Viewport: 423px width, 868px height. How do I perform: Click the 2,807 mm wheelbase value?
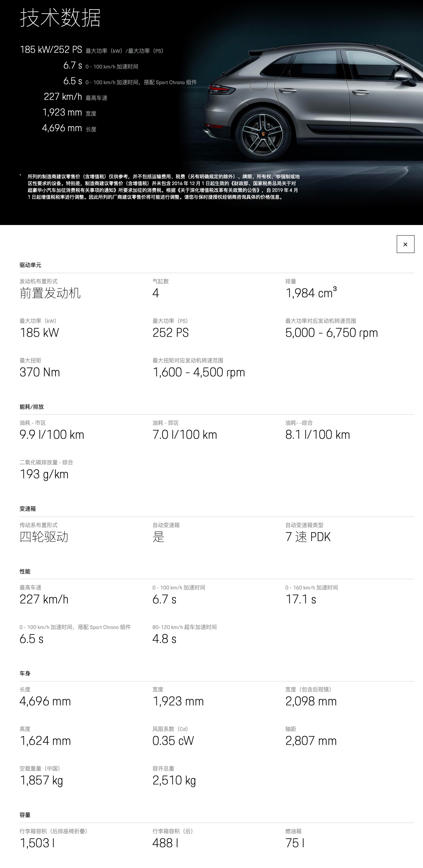click(x=311, y=740)
